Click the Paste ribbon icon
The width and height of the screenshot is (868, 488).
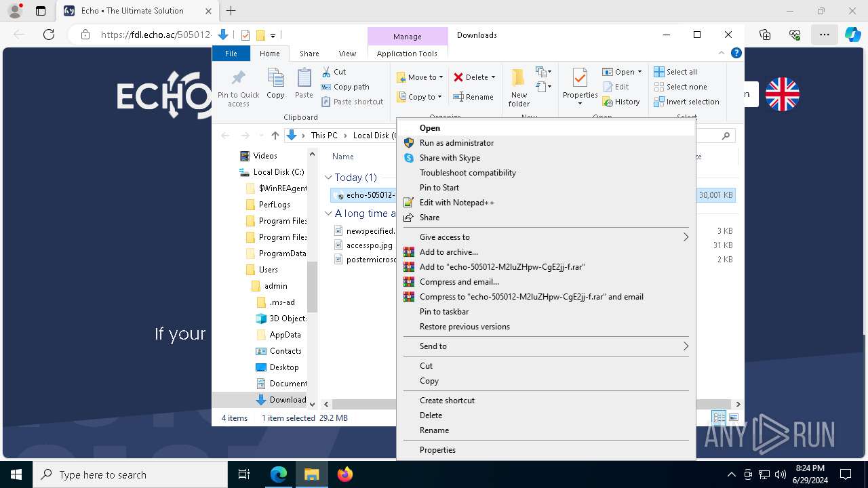pos(304,85)
